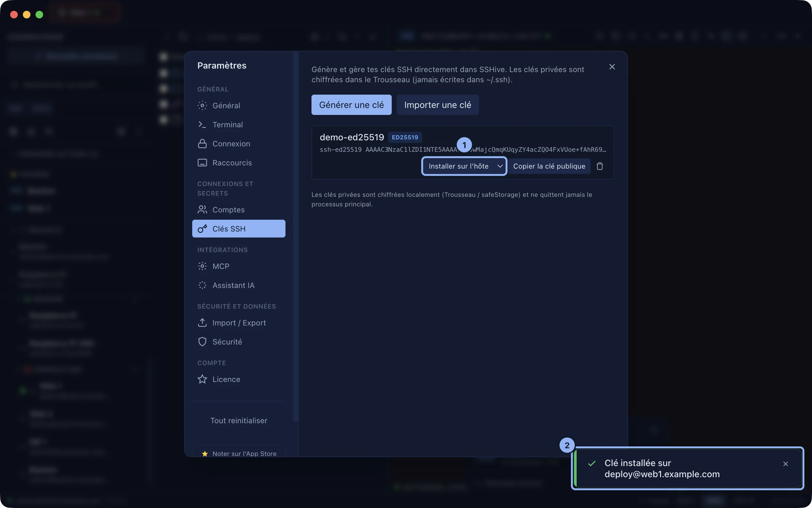Viewport: 812px width, 508px height.
Task: Click the Raccourcis keyboard icon
Action: pos(202,163)
